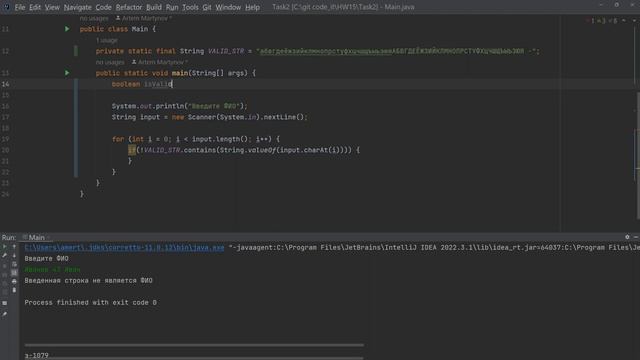Click '1 usage' hint above VALID_STR
Image resolution: width=640 pixels, height=360 pixels.
click(107, 40)
